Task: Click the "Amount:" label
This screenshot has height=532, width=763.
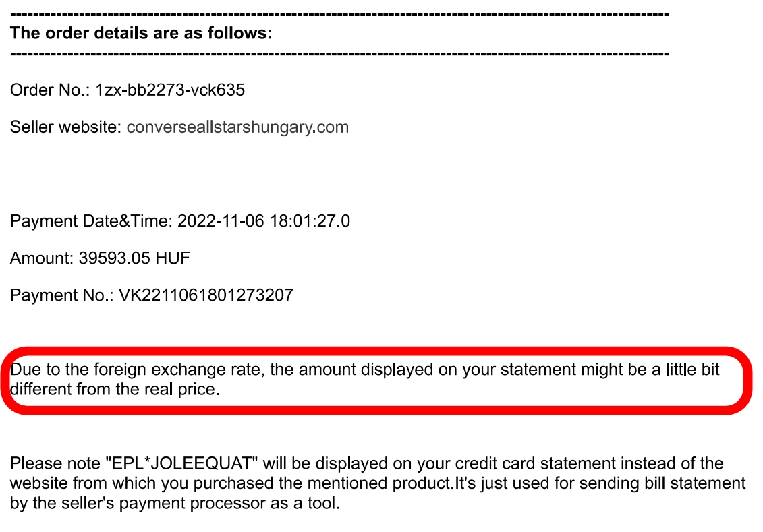Action: pyautogui.click(x=42, y=258)
